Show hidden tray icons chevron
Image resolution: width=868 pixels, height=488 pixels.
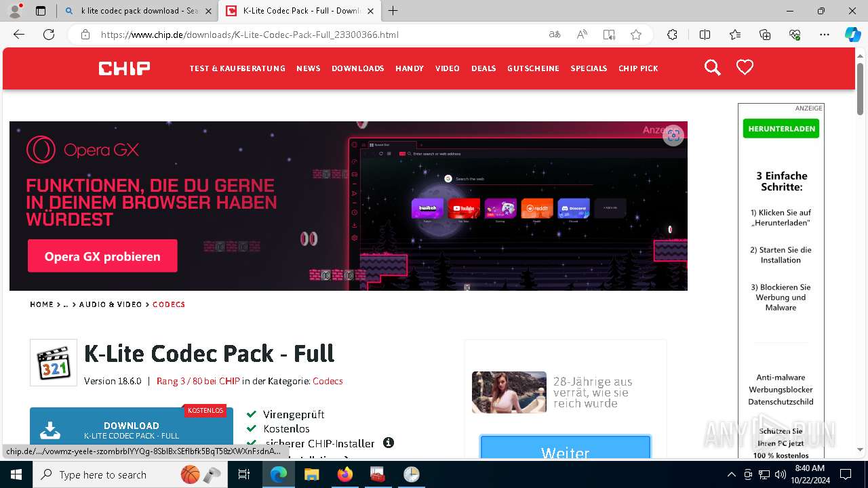pos(731,474)
